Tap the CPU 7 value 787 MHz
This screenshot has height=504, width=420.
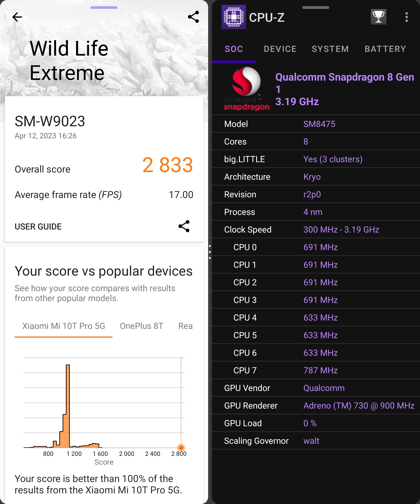tap(320, 370)
